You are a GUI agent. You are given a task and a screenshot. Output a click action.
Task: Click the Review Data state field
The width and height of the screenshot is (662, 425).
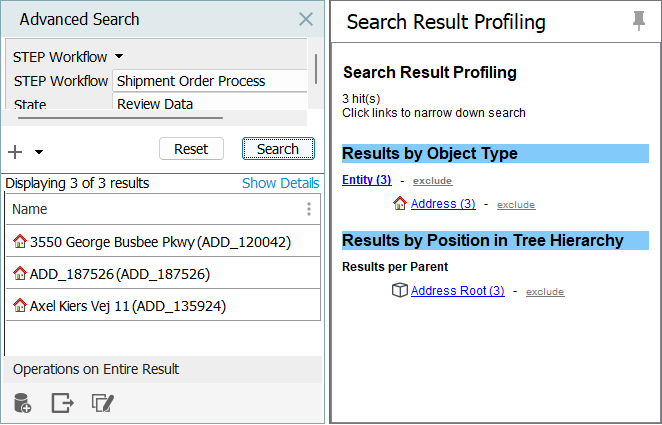click(x=195, y=104)
